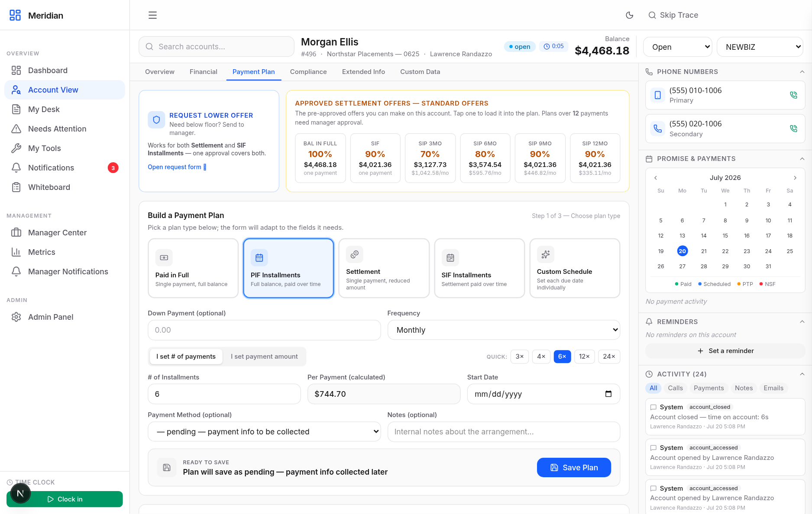Switch to the Compliance tab
Screen dimensions: 812x514
[x=308, y=72]
